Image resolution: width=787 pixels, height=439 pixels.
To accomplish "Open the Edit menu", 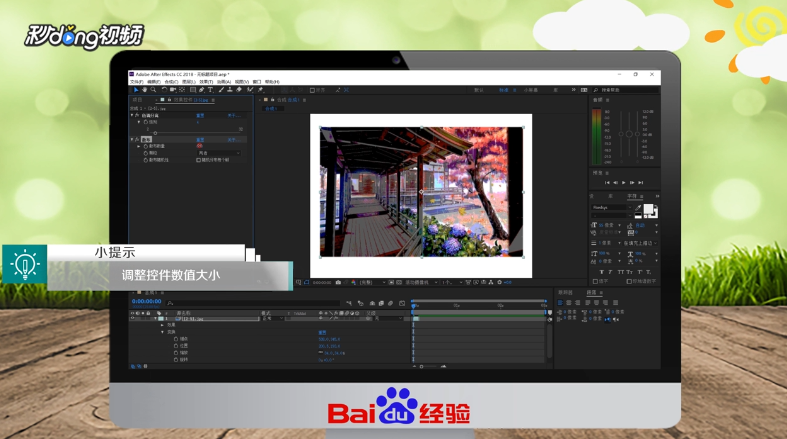I will 154,82.
